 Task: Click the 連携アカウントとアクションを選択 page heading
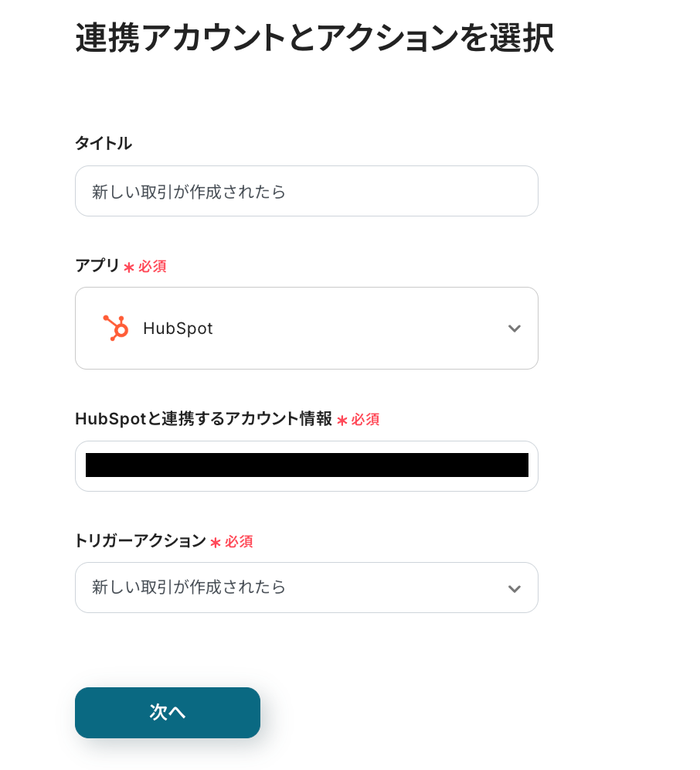pyautogui.click(x=314, y=39)
